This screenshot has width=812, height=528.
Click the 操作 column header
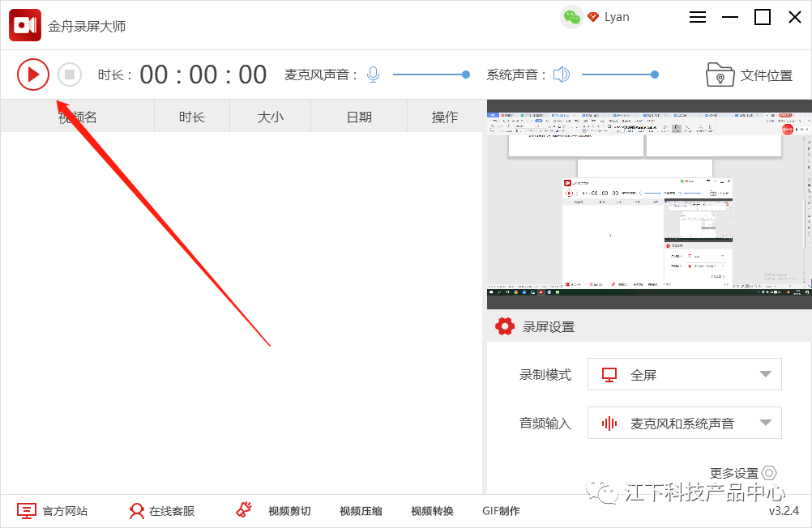point(445,117)
